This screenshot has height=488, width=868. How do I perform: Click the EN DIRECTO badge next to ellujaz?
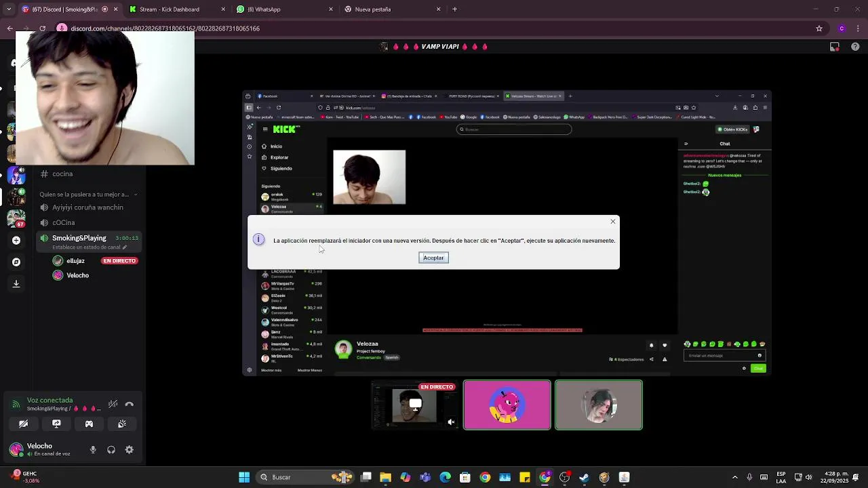point(119,261)
